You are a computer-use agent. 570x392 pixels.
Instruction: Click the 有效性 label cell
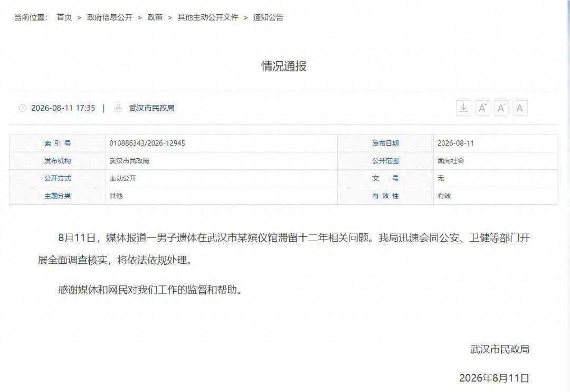[385, 195]
